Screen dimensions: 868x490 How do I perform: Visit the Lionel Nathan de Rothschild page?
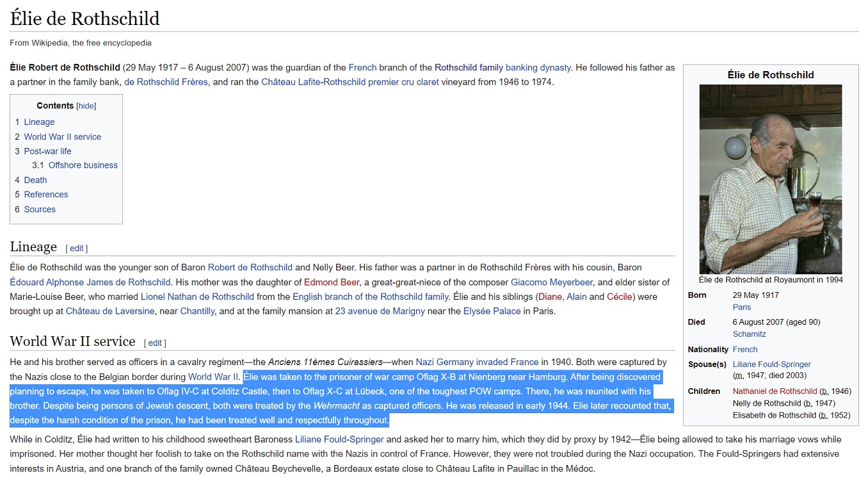click(197, 297)
